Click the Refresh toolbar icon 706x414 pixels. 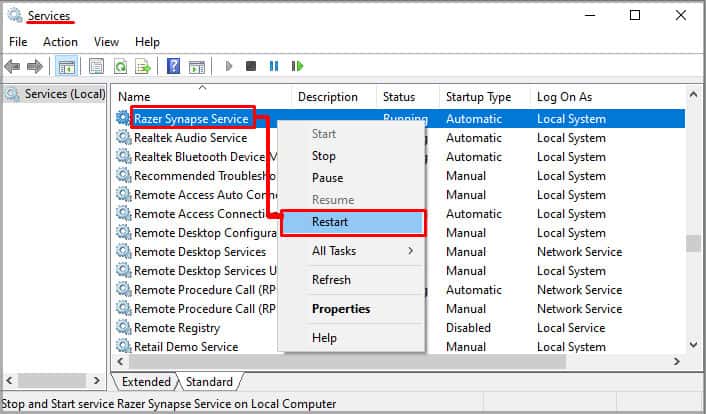(120, 67)
